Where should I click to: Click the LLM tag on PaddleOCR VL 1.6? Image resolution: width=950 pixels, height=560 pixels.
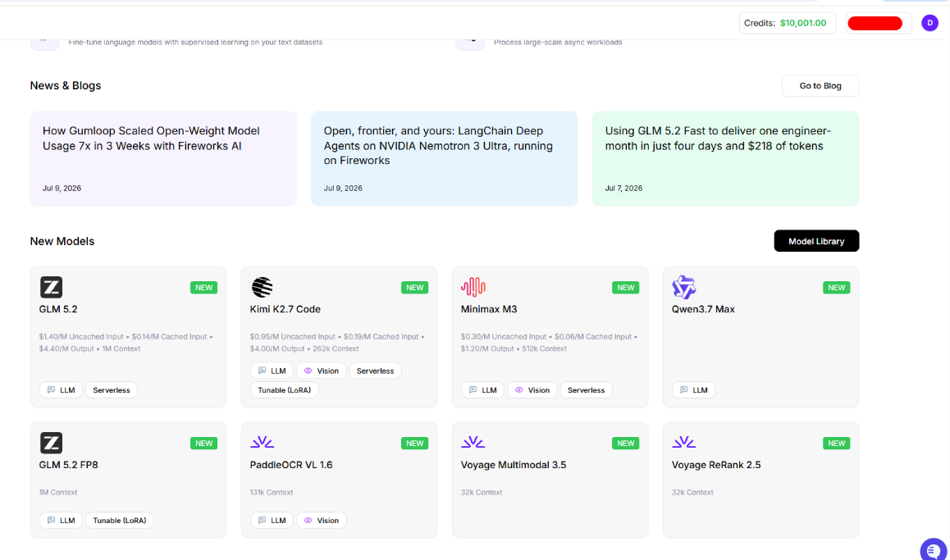[x=272, y=520]
